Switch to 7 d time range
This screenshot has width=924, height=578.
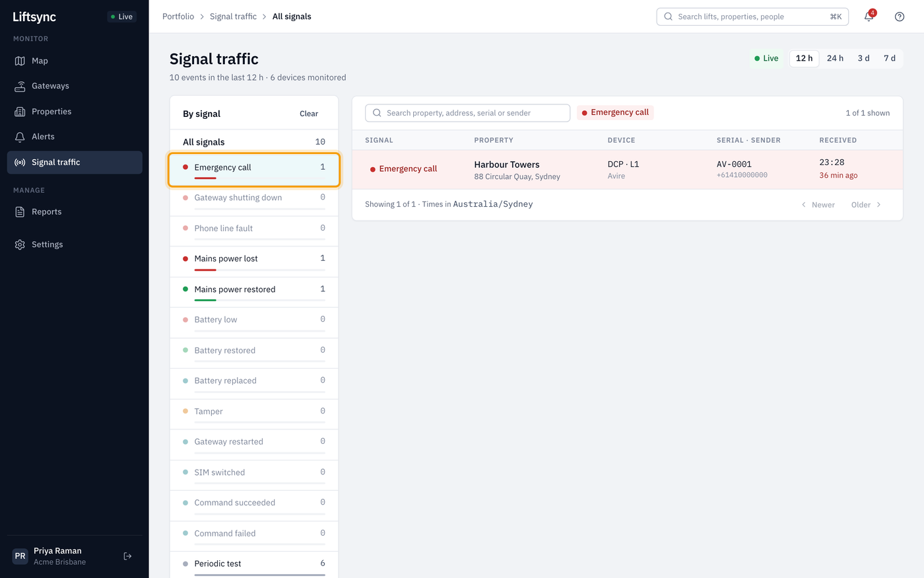[890, 58]
